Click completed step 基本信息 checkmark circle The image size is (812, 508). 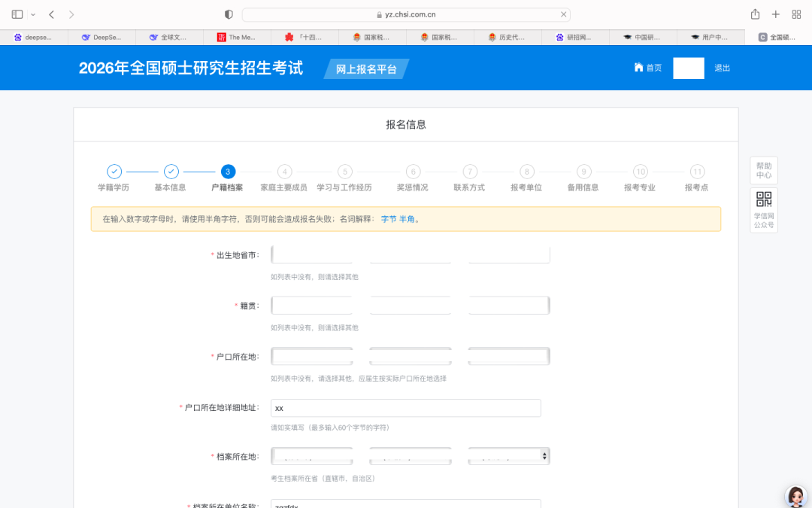pos(171,172)
